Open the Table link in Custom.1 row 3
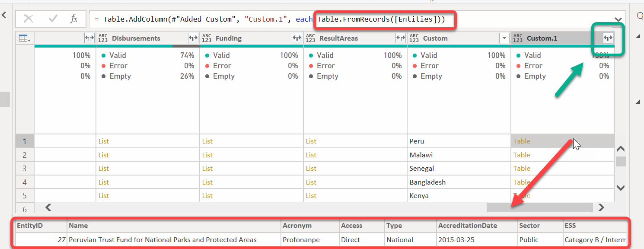 click(x=522, y=168)
